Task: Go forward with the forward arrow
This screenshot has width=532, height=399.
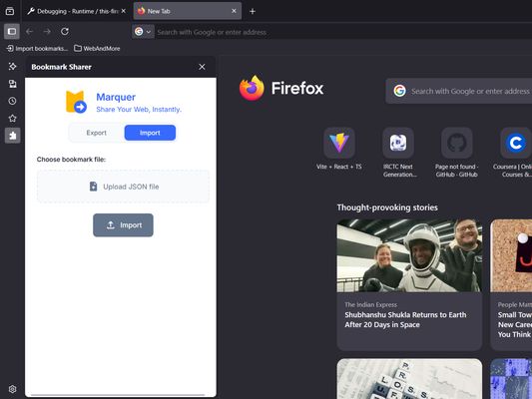Action: pyautogui.click(x=47, y=32)
